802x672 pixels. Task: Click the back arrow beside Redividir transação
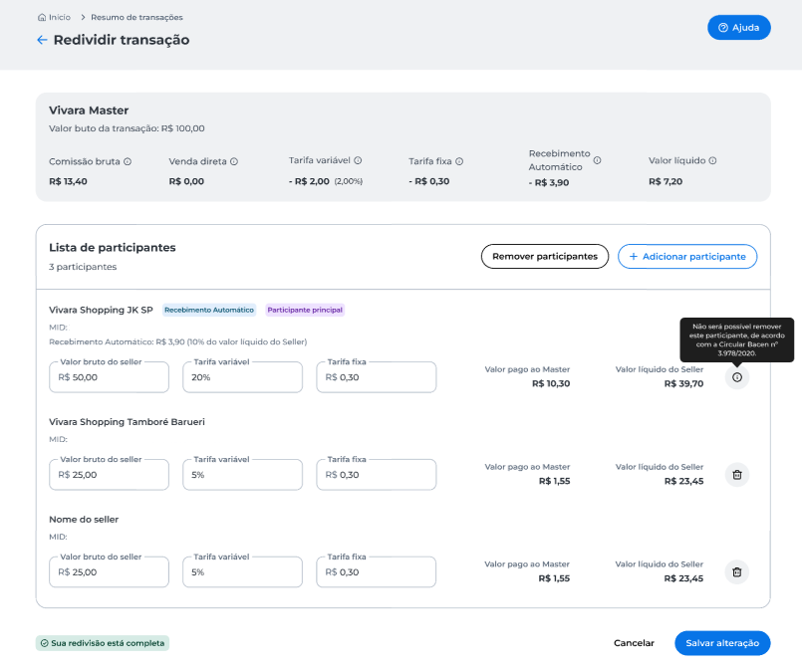[42, 40]
